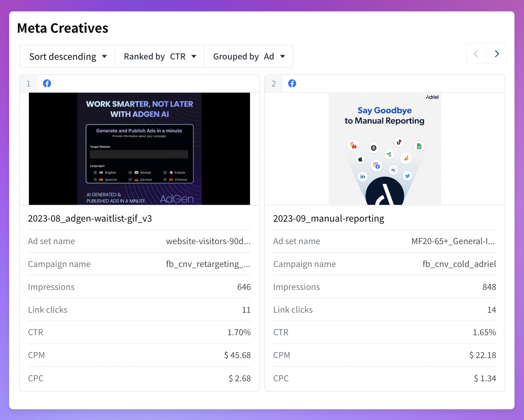524x420 pixels.
Task: Click CPC value $ 1.34
Action: 485,378
